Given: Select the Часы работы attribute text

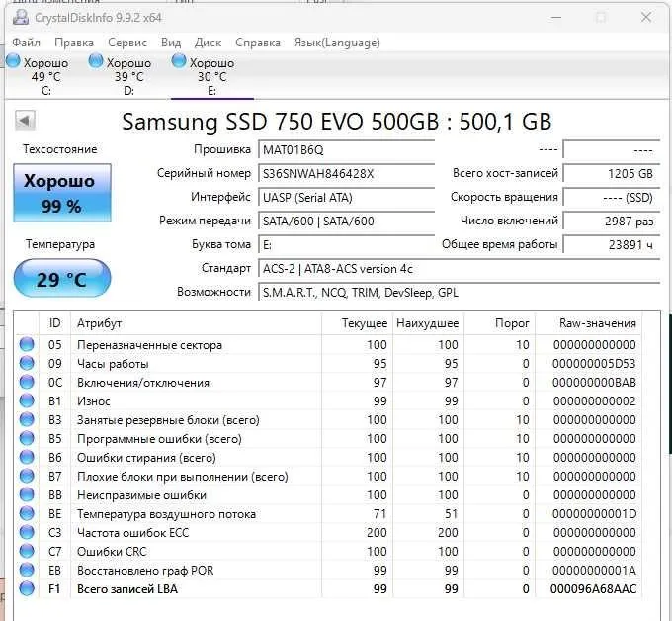Looking at the screenshot, I should [x=113, y=364].
